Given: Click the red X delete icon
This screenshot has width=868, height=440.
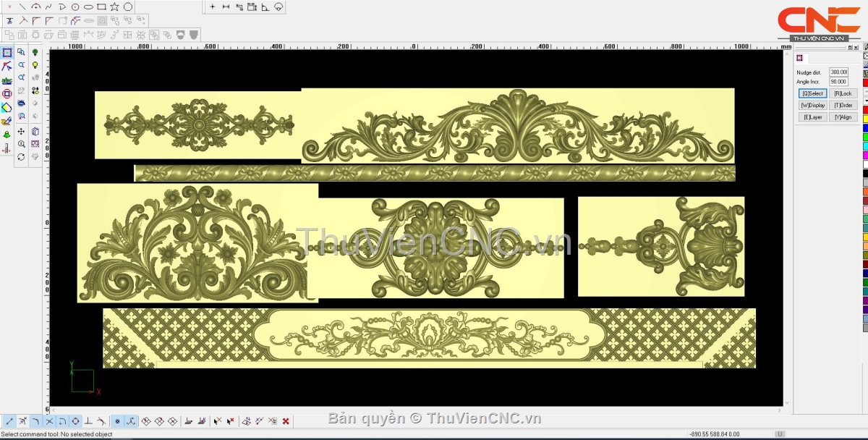Looking at the screenshot, I should click(286, 421).
